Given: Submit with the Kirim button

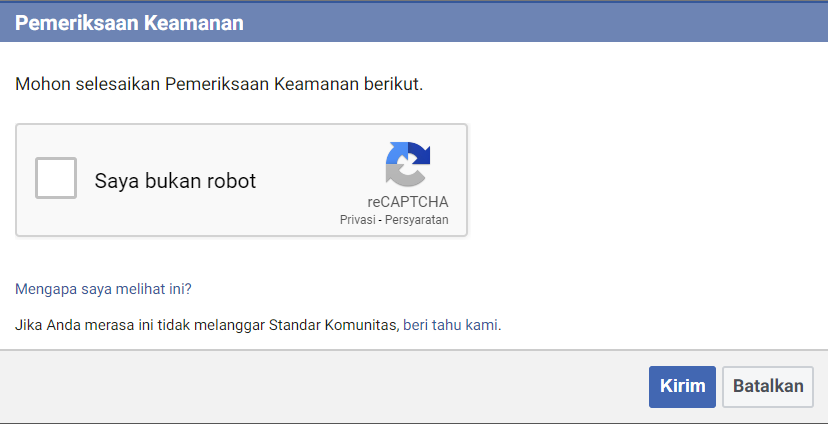Looking at the screenshot, I should [x=682, y=387].
